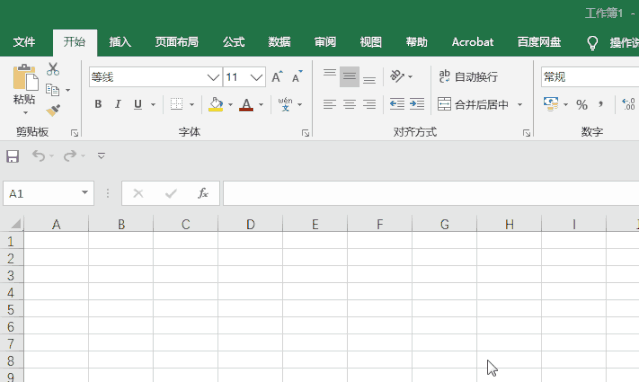Open the Name Box A1 dropdown
The width and height of the screenshot is (639, 382).
85,192
